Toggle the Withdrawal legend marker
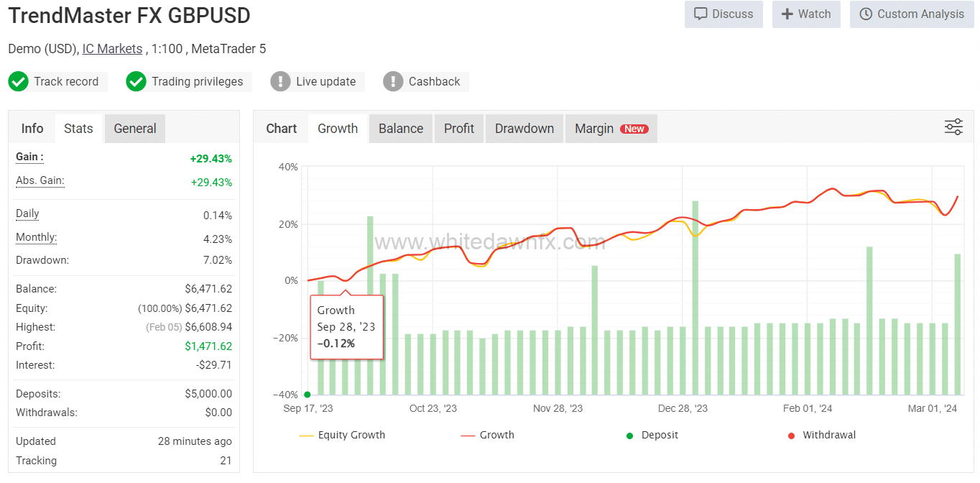 tap(822, 435)
